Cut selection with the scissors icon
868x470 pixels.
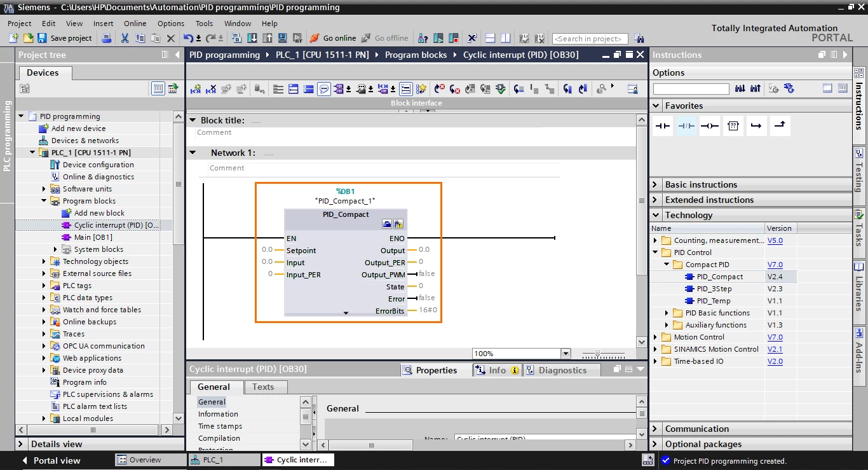point(125,38)
